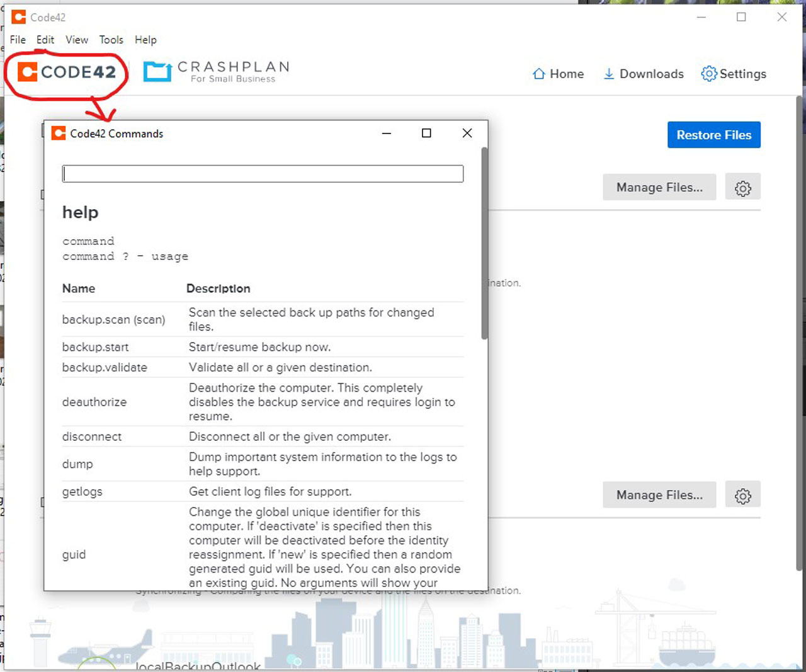The width and height of the screenshot is (806, 672).
Task: Click the CrashPlan folder icon
Action: (157, 71)
